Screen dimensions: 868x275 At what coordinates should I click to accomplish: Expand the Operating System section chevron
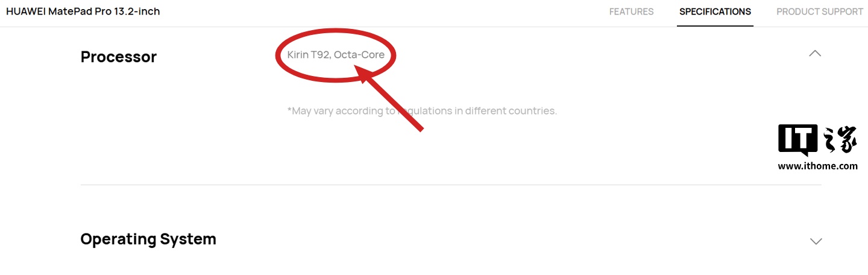pos(816,241)
